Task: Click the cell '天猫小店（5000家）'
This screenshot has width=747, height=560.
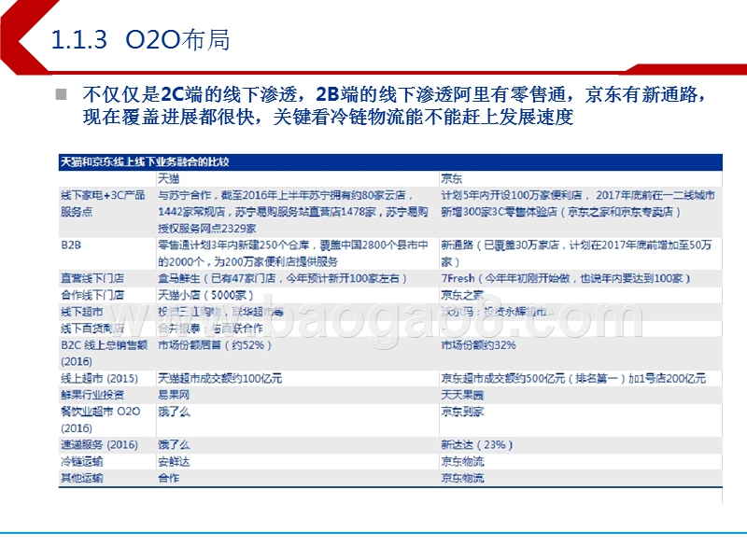Action: pos(205,295)
